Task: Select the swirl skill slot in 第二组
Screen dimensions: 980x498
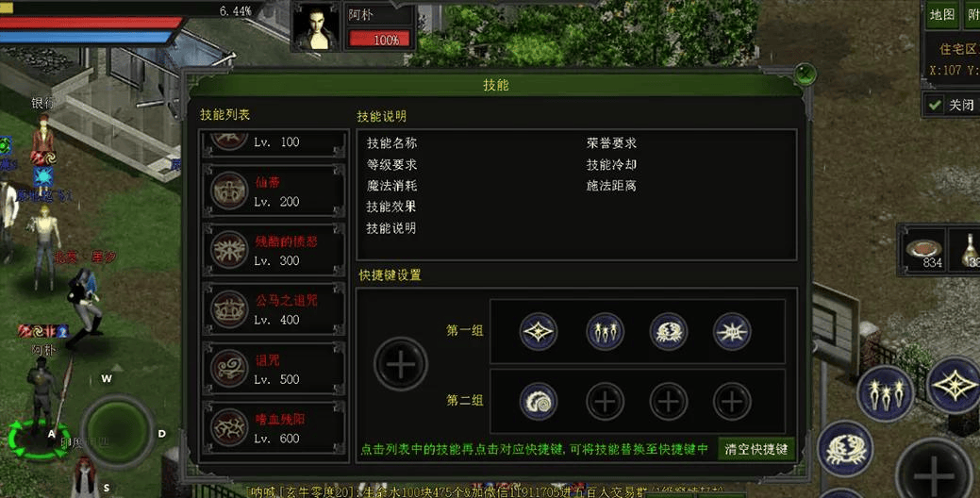Action: point(539,401)
